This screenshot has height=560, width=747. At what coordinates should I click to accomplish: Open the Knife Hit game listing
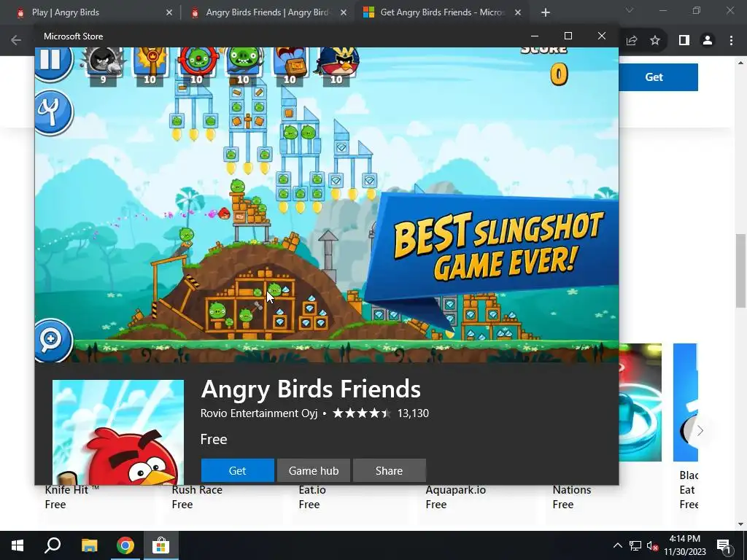point(72,490)
